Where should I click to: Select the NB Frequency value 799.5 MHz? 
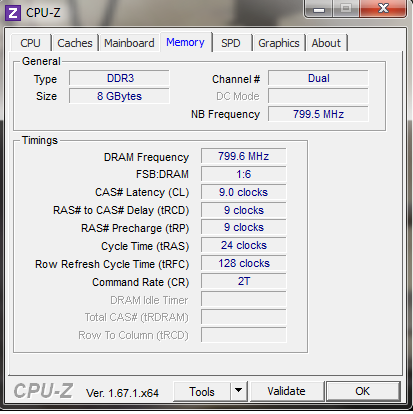point(318,114)
